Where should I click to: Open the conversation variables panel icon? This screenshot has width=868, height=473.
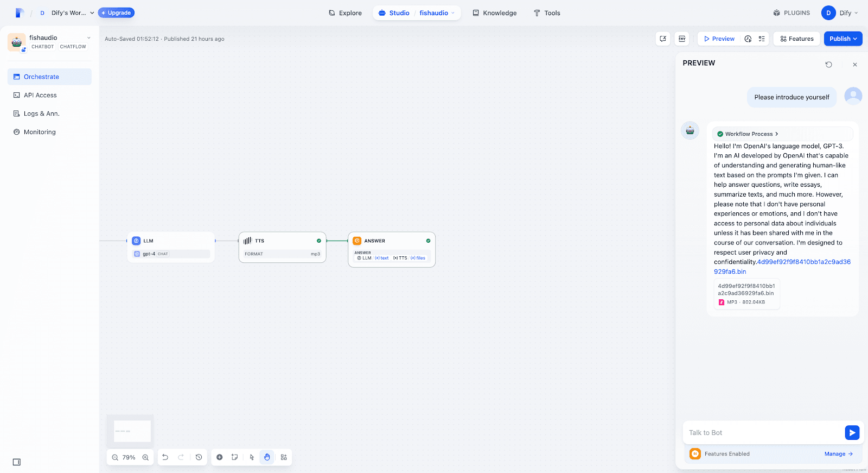(x=662, y=39)
